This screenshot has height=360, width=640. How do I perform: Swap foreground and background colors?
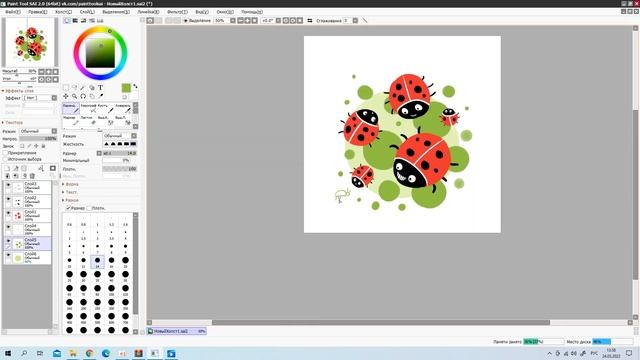click(x=135, y=87)
